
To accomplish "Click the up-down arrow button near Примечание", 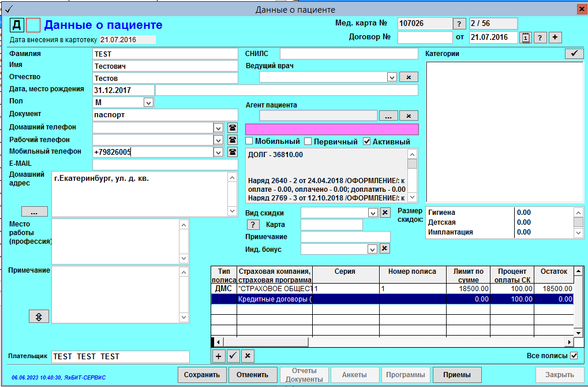I will (x=39, y=317).
